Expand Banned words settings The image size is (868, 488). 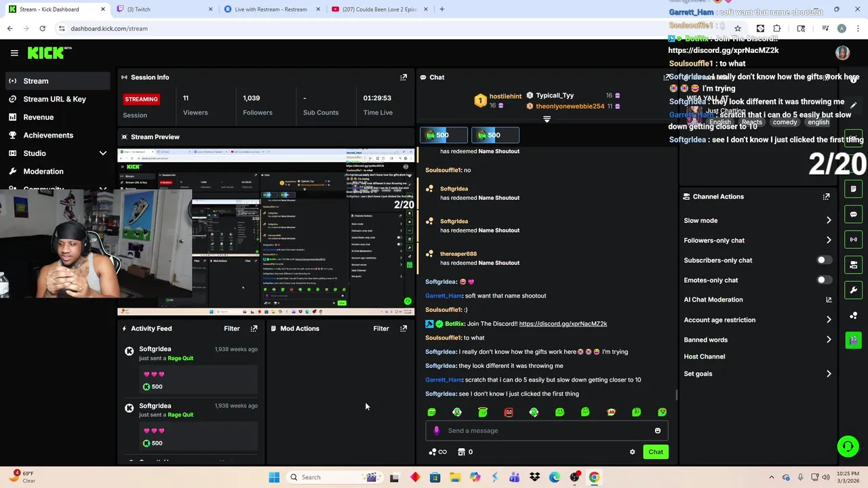[x=829, y=340]
